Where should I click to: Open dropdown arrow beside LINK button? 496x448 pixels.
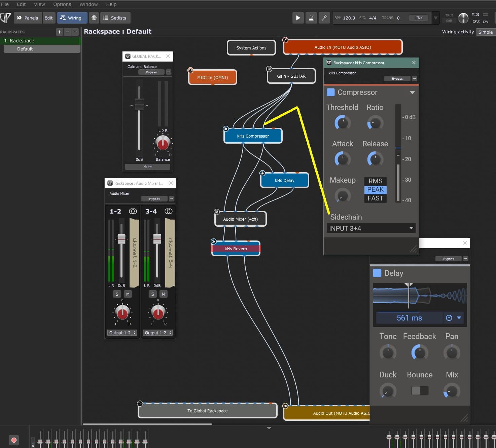point(435,18)
